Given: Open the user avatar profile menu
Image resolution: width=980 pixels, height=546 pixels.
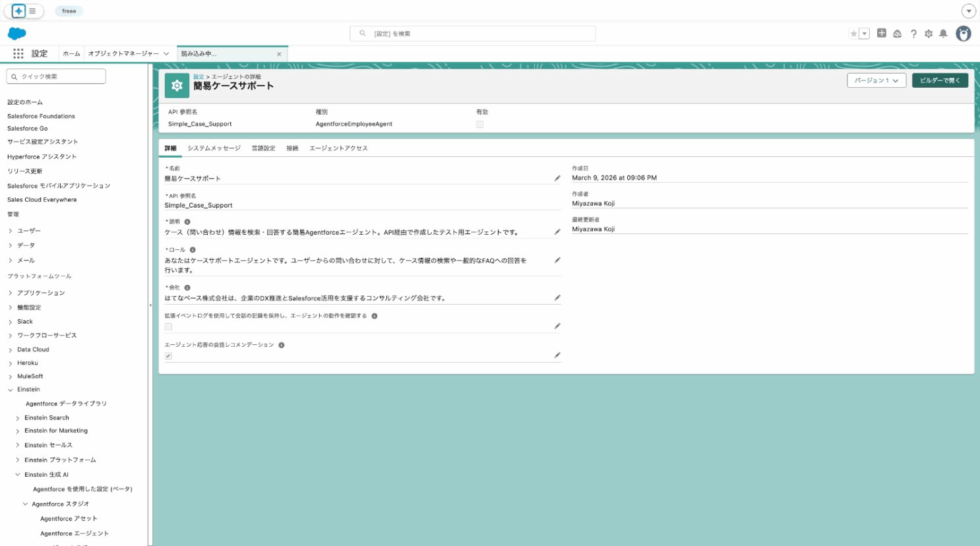Looking at the screenshot, I should click(963, 33).
